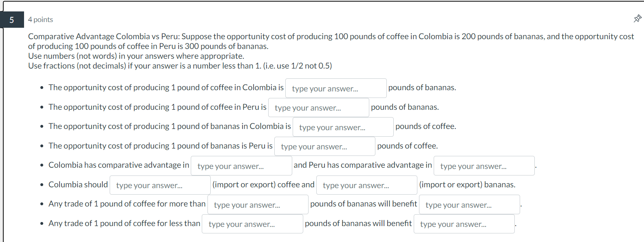Click the answer box for Peru's coffee opportunity cost
This screenshot has height=242, width=644.
coord(318,107)
